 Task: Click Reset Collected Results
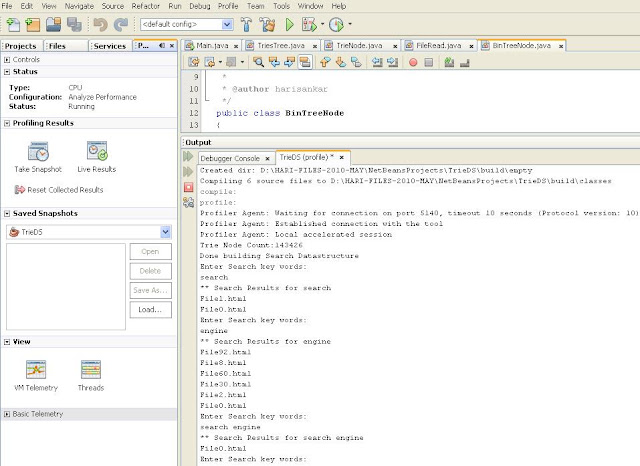pyautogui.click(x=59, y=190)
